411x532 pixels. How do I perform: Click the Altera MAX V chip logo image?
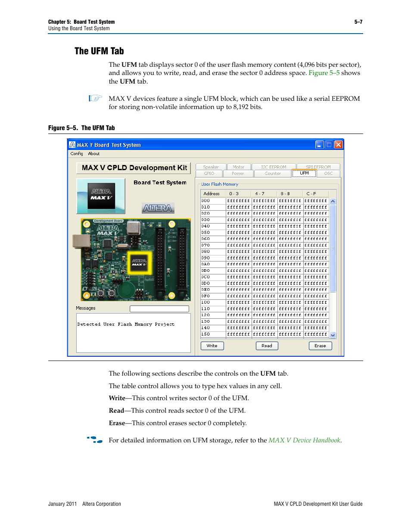(101, 196)
